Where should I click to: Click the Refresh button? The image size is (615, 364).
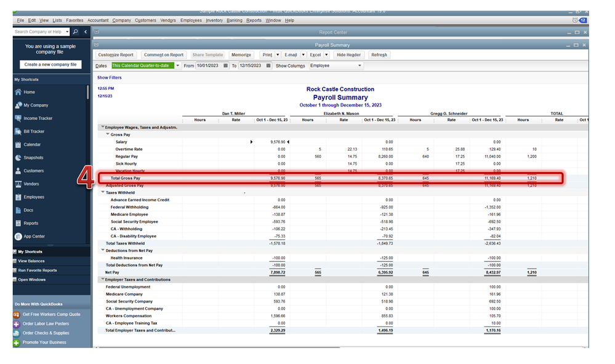pos(379,55)
